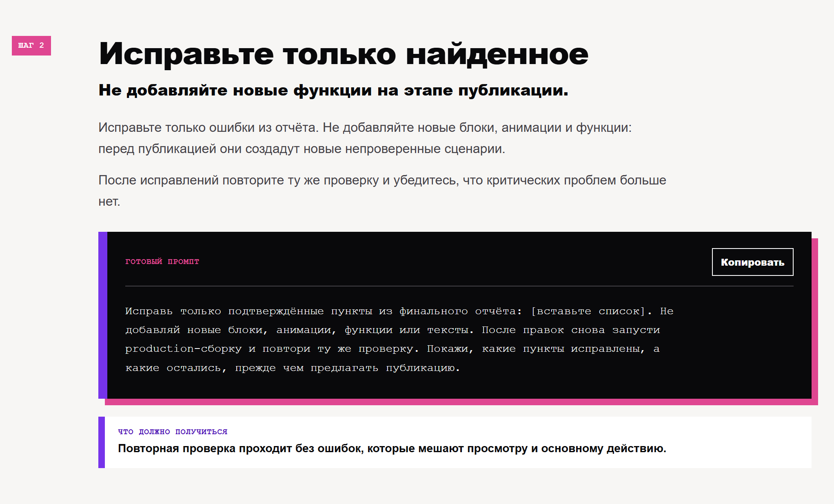Click the ЧТО ДОЛЖНО ПОЛУЧИТЬСЯ label

pos(173,432)
